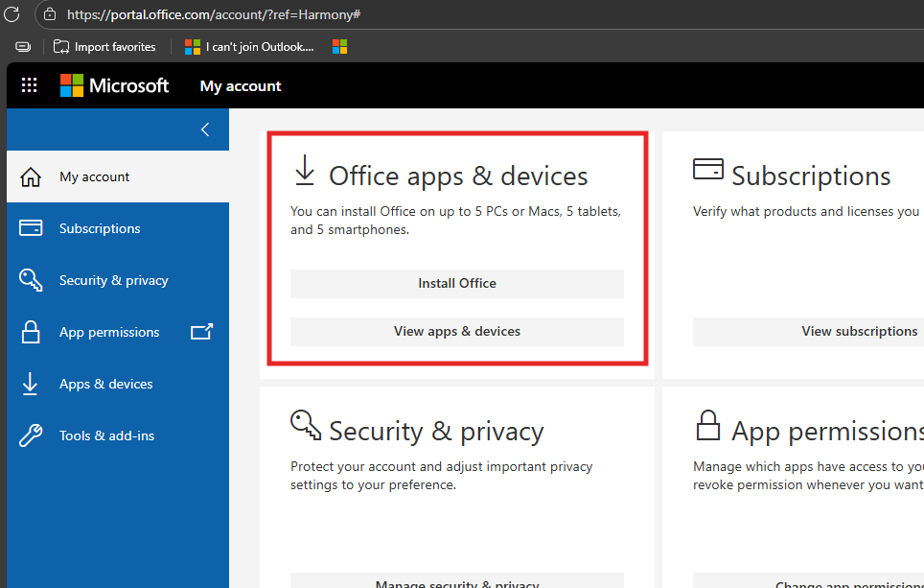Click the key icon beside sidebar Security & privacy

(31, 280)
